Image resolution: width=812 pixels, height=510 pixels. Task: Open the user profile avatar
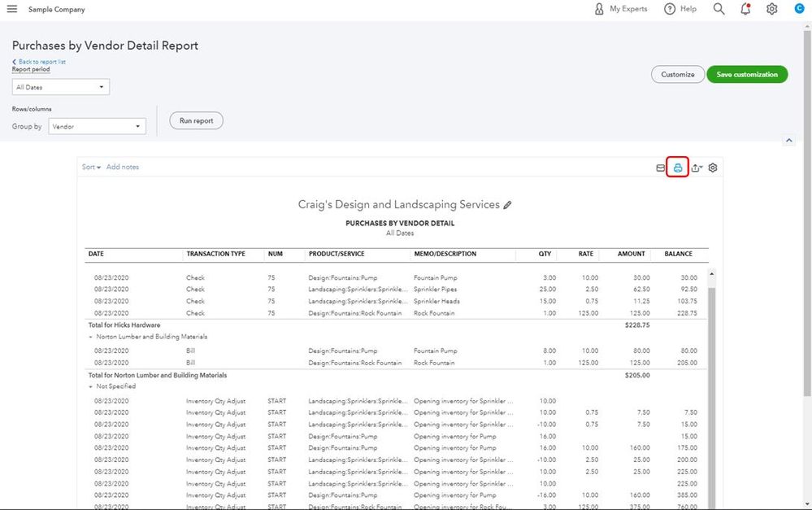(799, 8)
